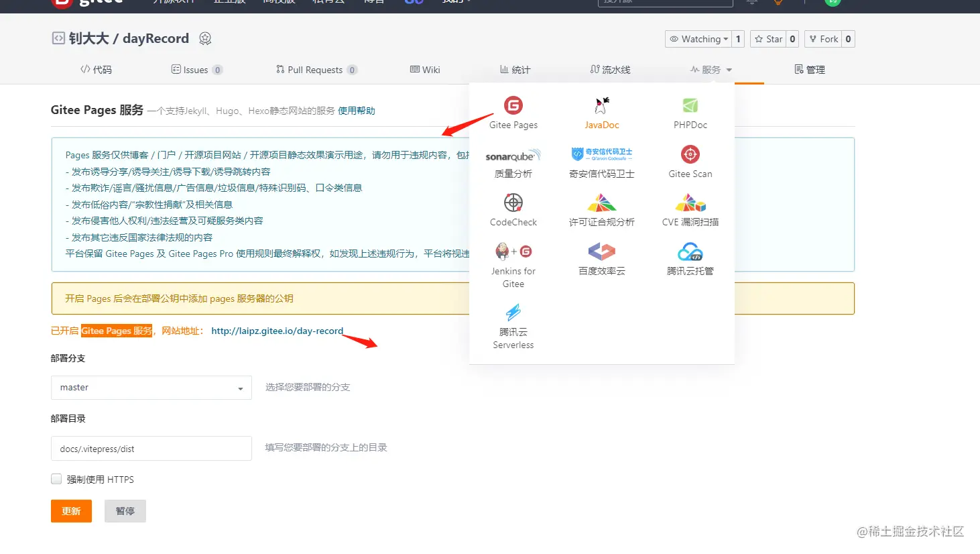Viewport: 980px width, 554px height.
Task: Switch to the 代码 tab
Action: point(96,70)
